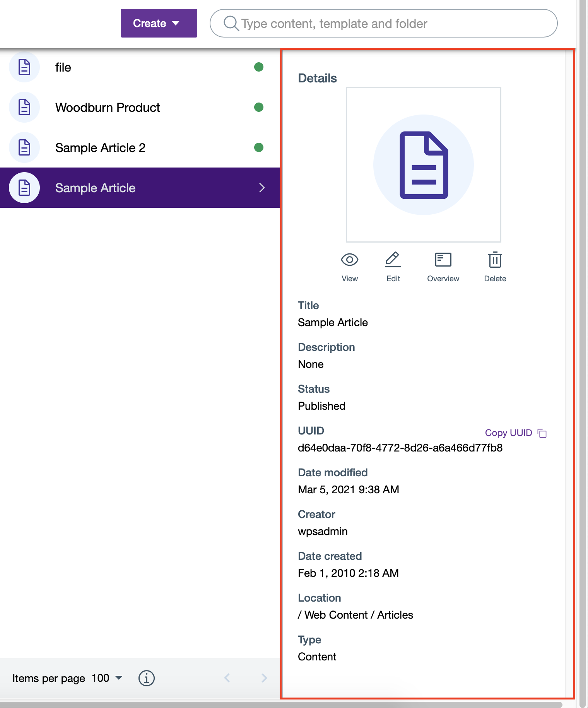Select the Sample Article 2 item
Screen dimensions: 588x708
(140, 147)
